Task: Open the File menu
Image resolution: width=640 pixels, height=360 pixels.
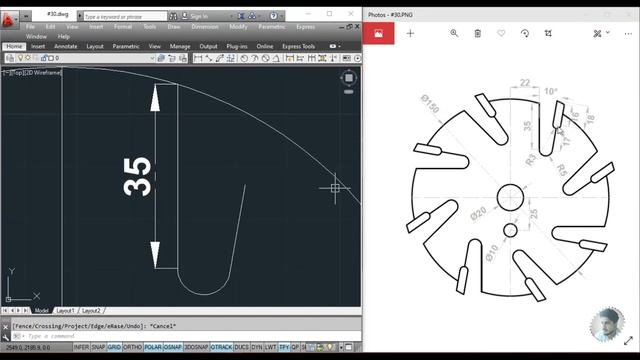Action: pyautogui.click(x=30, y=27)
